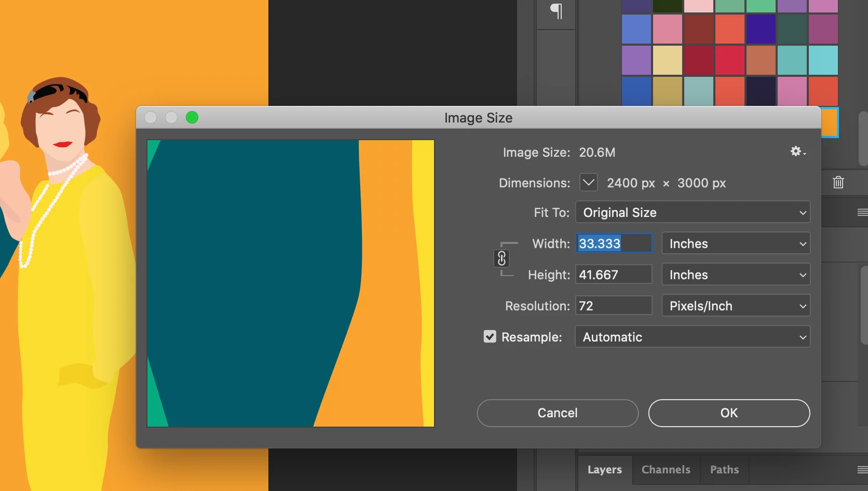Viewport: 868px width, 491px height.
Task: Switch to the Paths tab
Action: coord(725,470)
